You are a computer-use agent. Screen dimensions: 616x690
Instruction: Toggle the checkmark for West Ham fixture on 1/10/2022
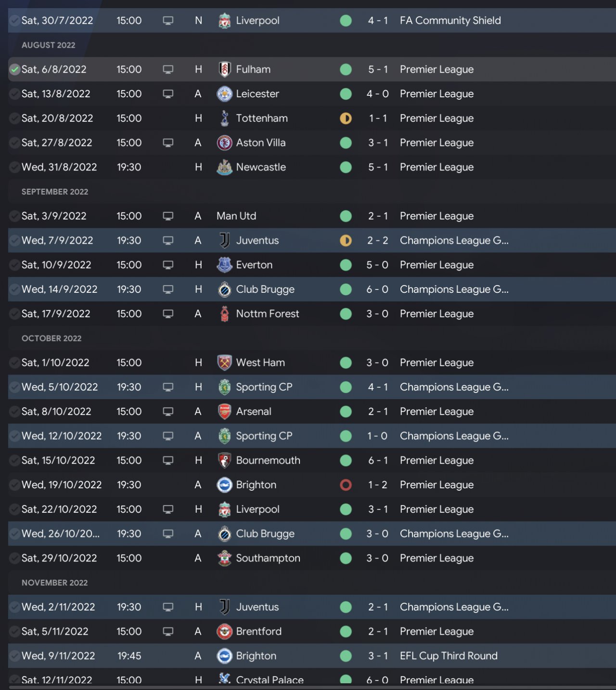pos(14,363)
